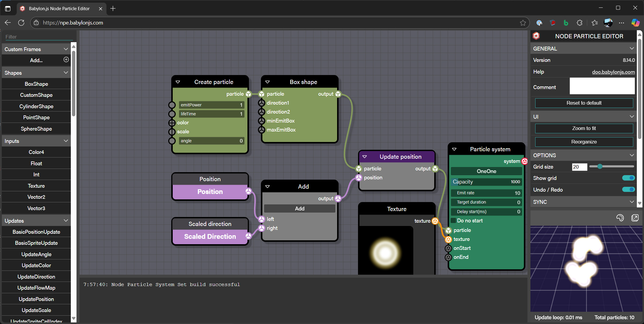The width and height of the screenshot is (644, 324).
Task: Click the emitPower input port
Action: (x=172, y=105)
